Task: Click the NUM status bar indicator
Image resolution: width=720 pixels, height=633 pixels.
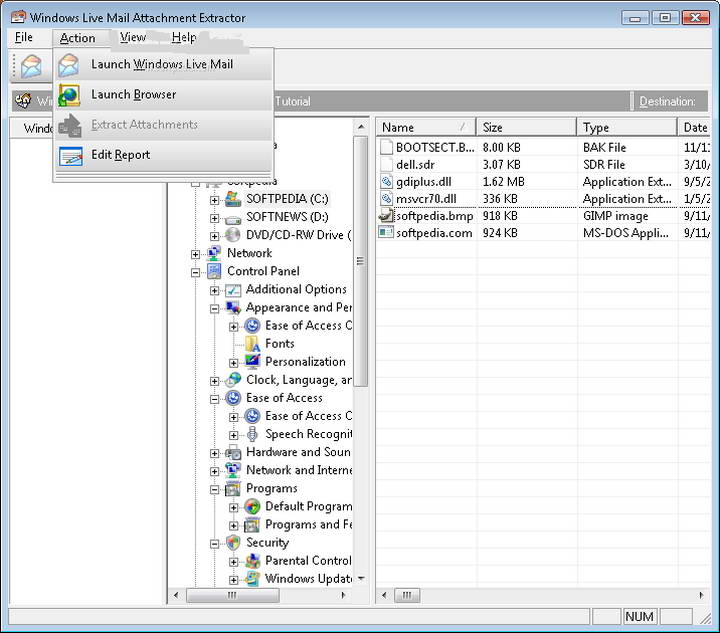Action: (x=639, y=616)
